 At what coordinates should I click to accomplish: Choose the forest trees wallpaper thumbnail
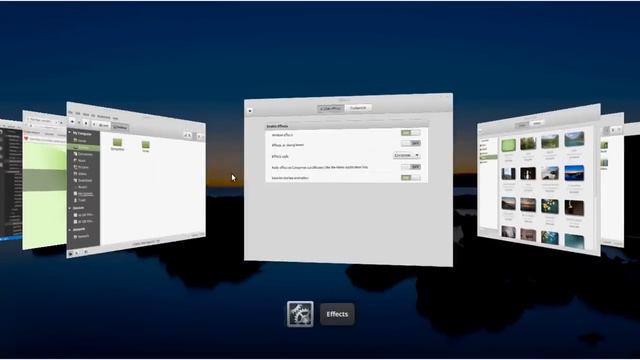click(x=528, y=143)
